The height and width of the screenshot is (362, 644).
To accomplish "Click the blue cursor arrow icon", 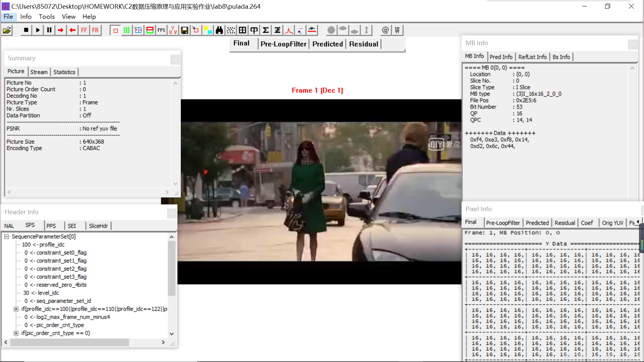I will 301,31.
